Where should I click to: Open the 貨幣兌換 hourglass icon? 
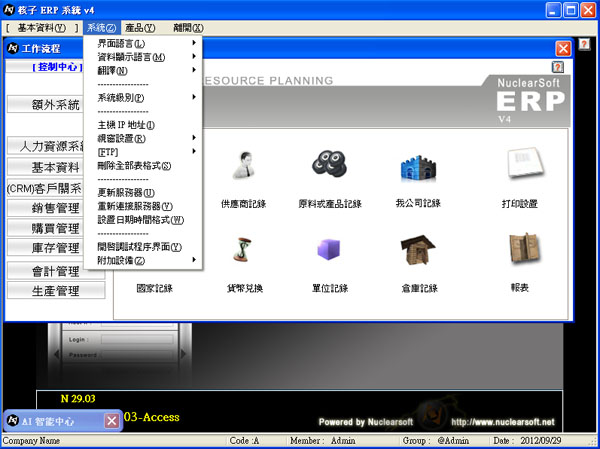click(243, 249)
